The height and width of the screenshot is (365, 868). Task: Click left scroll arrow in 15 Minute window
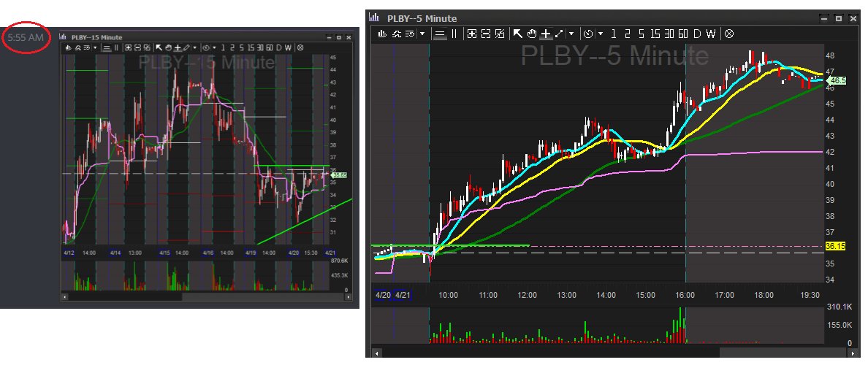(x=65, y=297)
